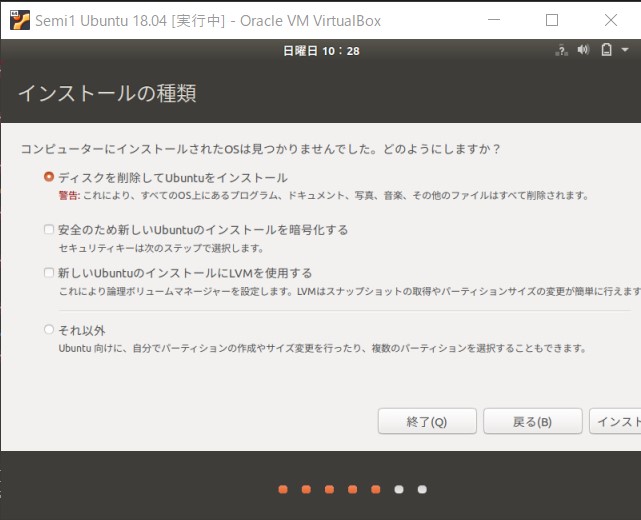The height and width of the screenshot is (520, 641).
Task: Click the 戻る(B) button
Action: coord(533,421)
